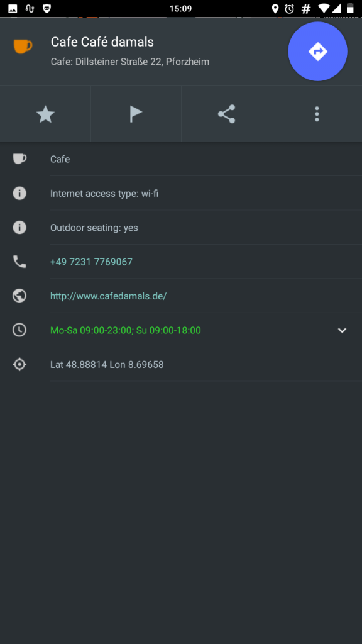Tap the orange coffee cup icon
The height and width of the screenshot is (644, 362).
click(x=23, y=46)
